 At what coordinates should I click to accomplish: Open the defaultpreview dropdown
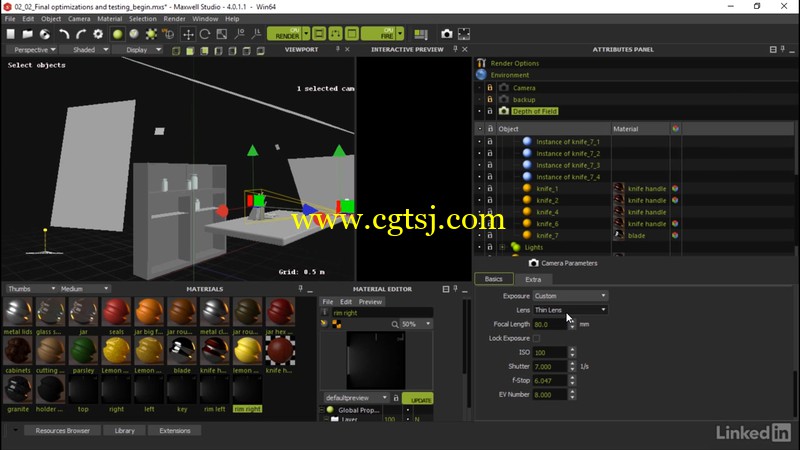point(356,398)
